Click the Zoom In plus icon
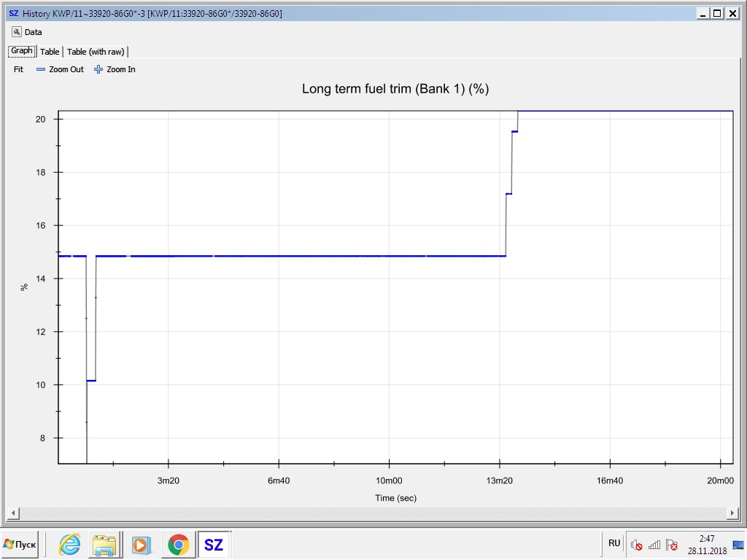Viewport: 747px width, 560px height. (98, 69)
